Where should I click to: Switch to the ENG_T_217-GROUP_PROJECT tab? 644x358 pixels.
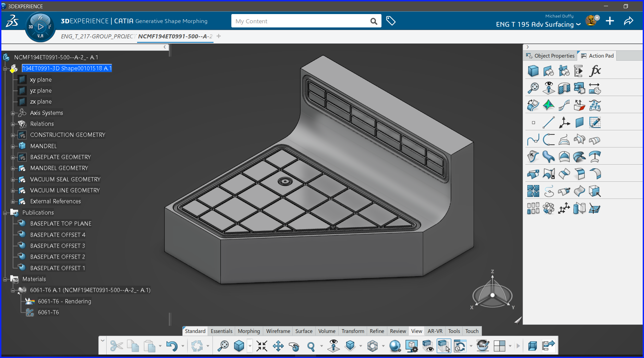(99, 36)
